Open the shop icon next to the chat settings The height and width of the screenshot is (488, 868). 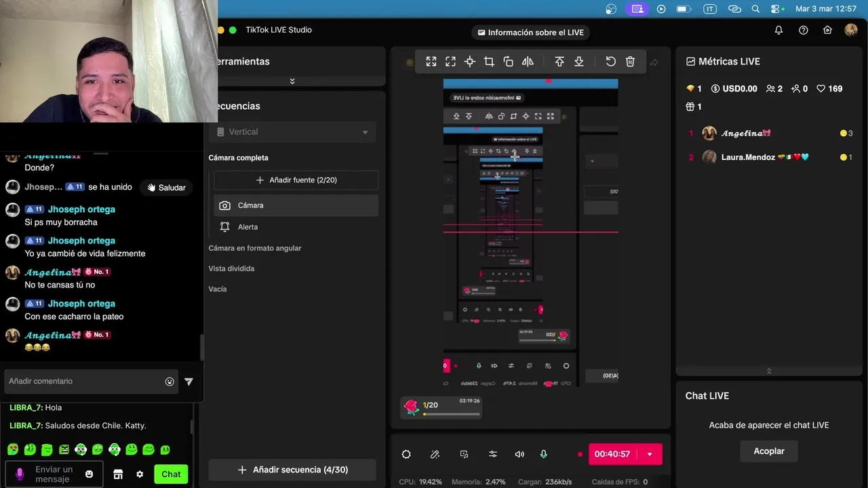click(x=118, y=474)
